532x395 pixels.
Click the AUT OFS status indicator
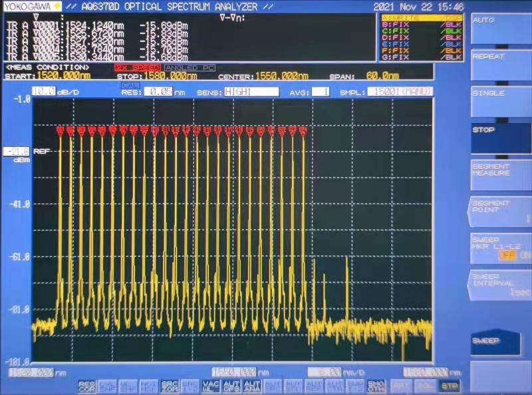231,387
